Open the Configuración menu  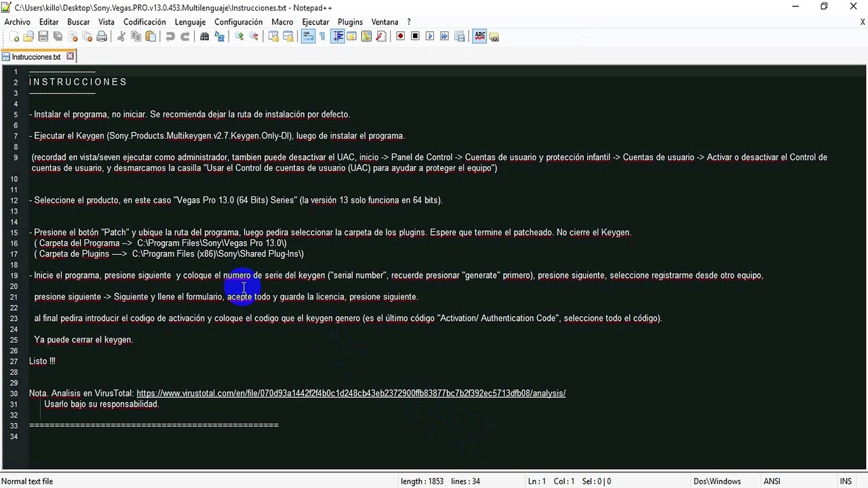click(x=239, y=22)
